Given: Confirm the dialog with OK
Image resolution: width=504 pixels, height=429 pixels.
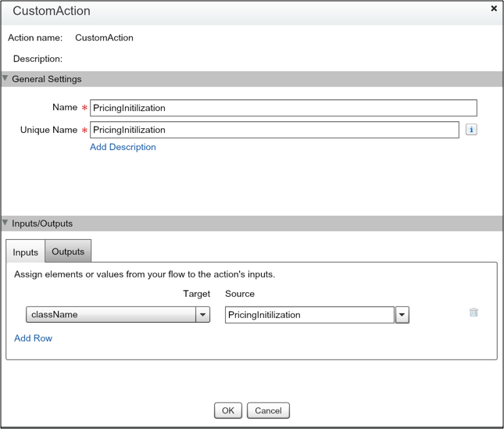Looking at the screenshot, I should 228,410.
